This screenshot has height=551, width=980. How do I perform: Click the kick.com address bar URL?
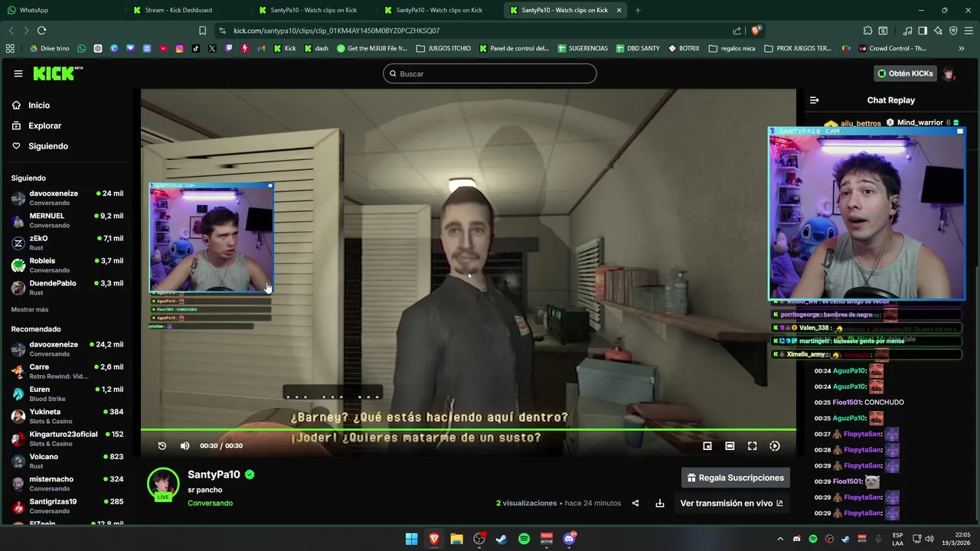336,31
